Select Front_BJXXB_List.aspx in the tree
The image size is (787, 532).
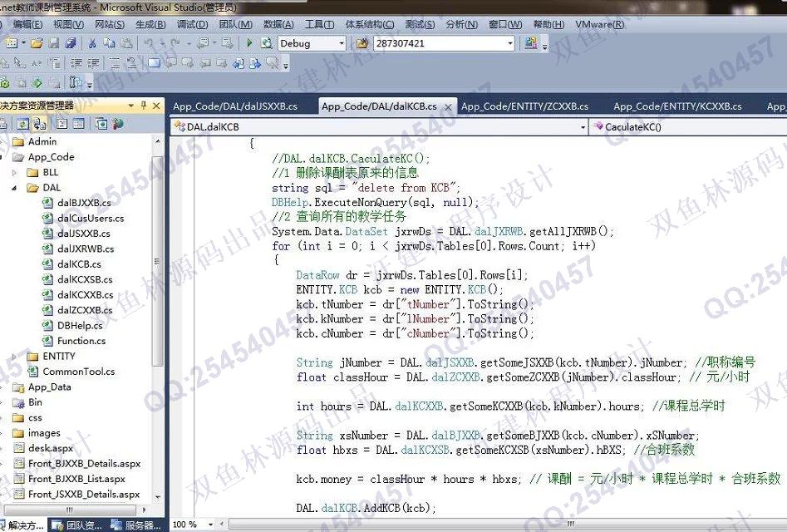pyautogui.click(x=76, y=479)
